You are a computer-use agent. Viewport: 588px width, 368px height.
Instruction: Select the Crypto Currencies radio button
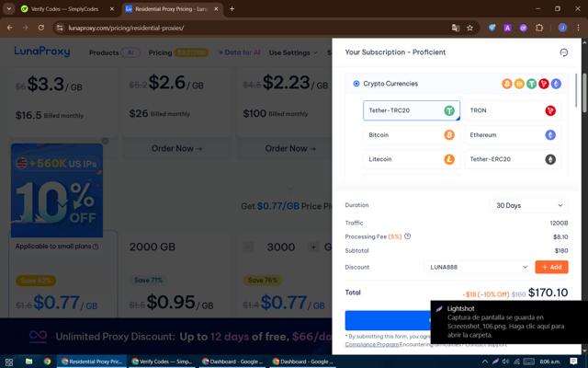coord(356,84)
